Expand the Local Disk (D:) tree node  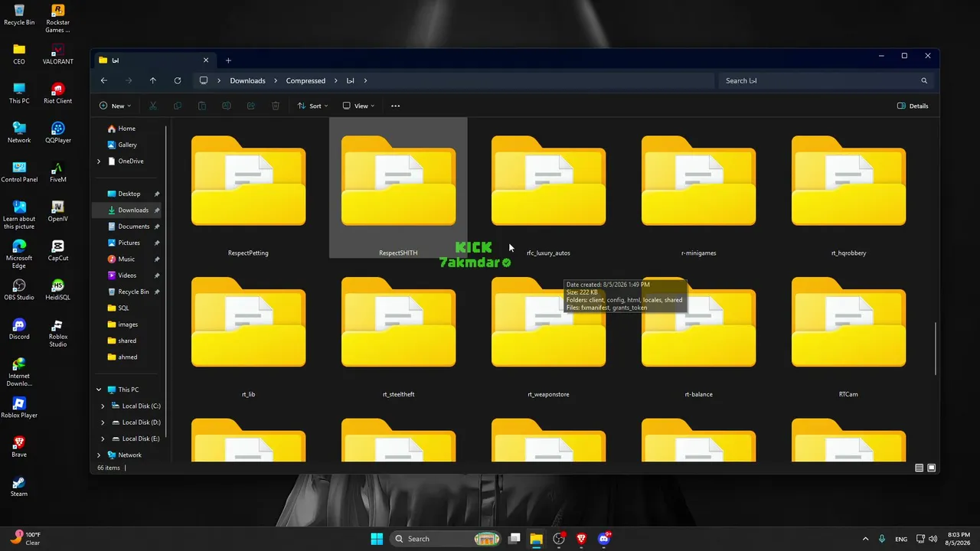(103, 422)
